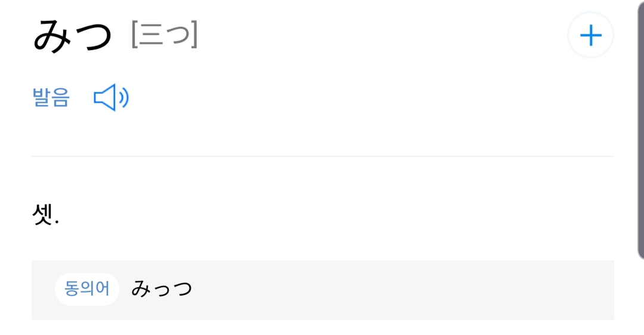Click the 발음 pronunciation label
The image size is (644, 335).
[51, 97]
